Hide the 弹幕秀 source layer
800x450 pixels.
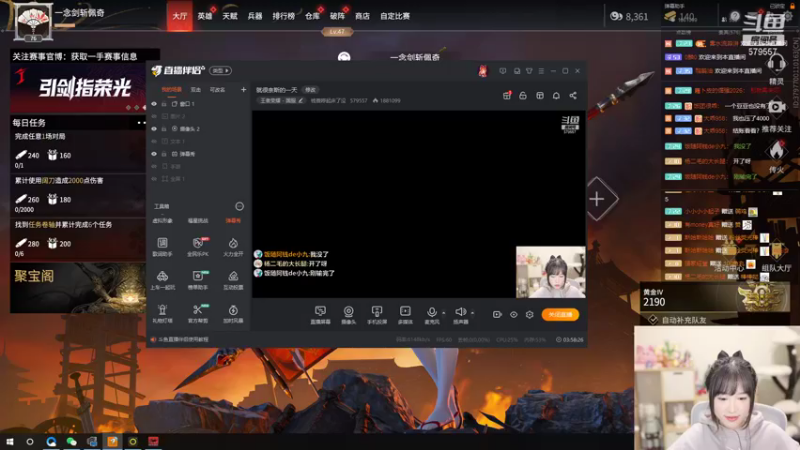tap(154, 154)
